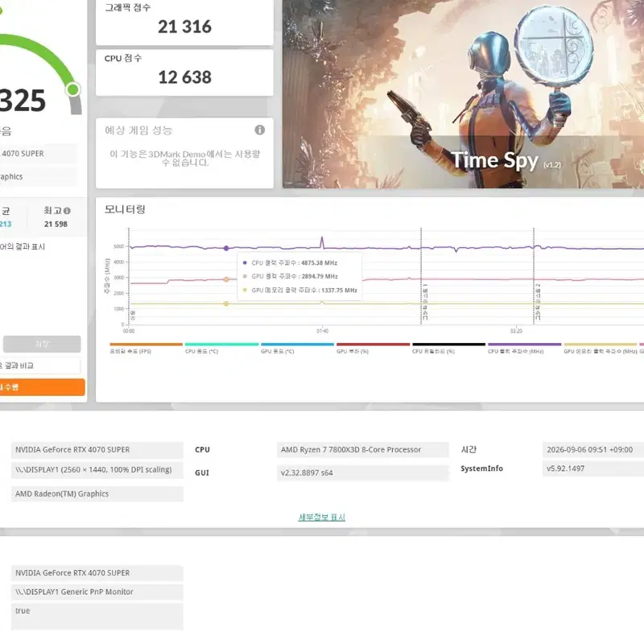Click the CPU spike in the monitoring graph
The image size is (644, 644).
click(x=322, y=242)
